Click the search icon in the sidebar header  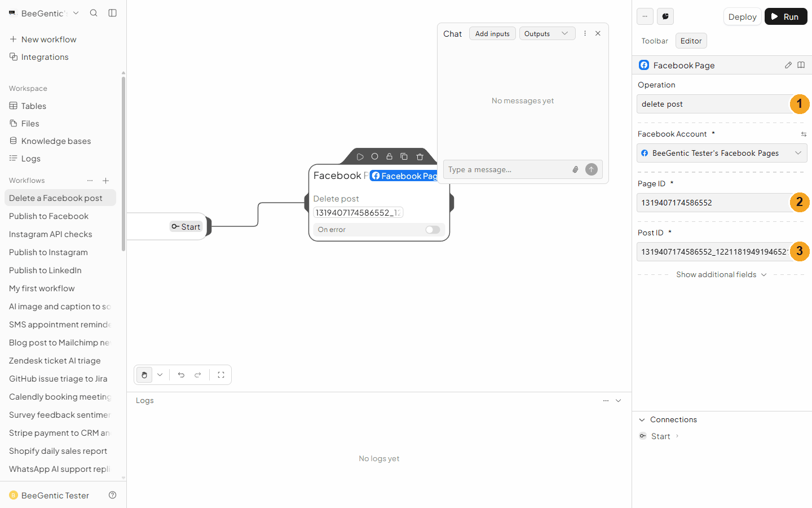[x=94, y=13]
